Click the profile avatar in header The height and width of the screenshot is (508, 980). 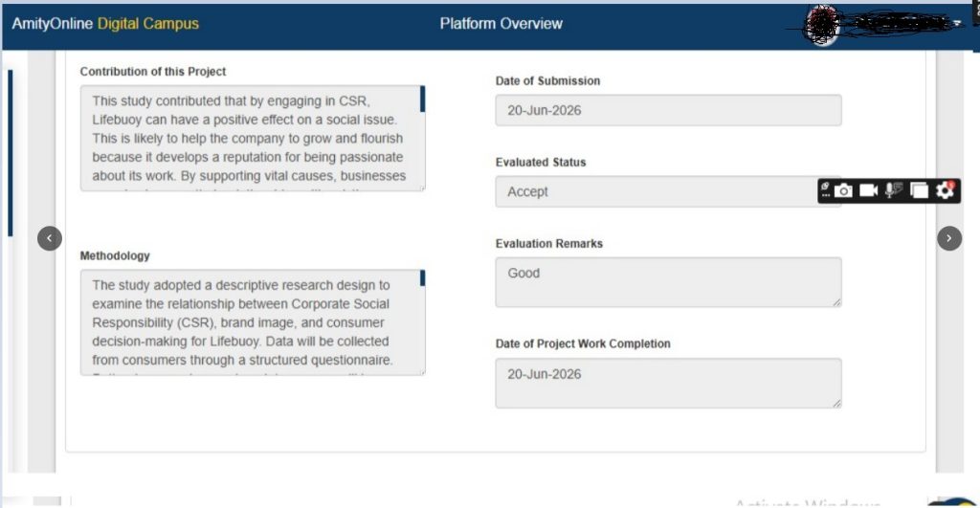coord(822,25)
